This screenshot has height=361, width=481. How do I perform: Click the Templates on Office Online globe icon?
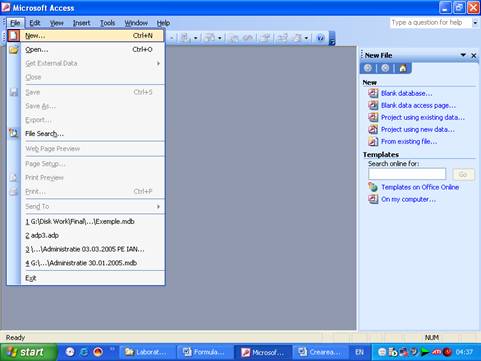[x=373, y=187]
